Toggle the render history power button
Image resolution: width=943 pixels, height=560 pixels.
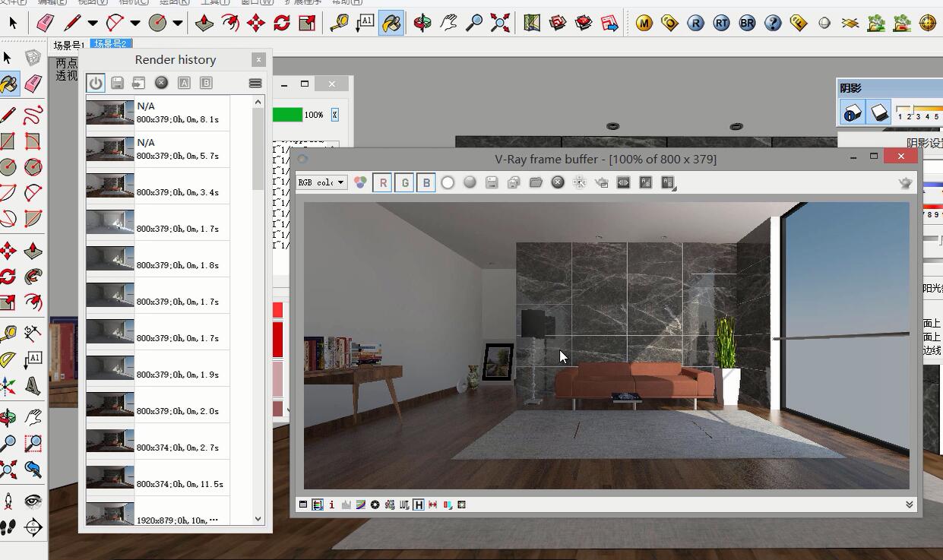[x=96, y=83]
